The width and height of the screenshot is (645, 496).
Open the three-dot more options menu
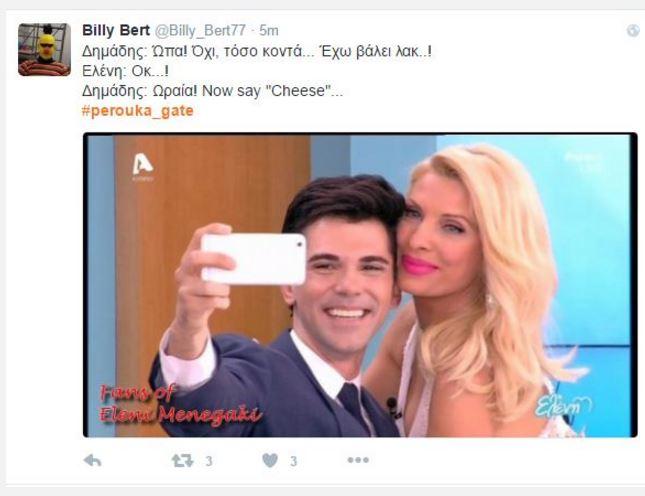coord(358,460)
